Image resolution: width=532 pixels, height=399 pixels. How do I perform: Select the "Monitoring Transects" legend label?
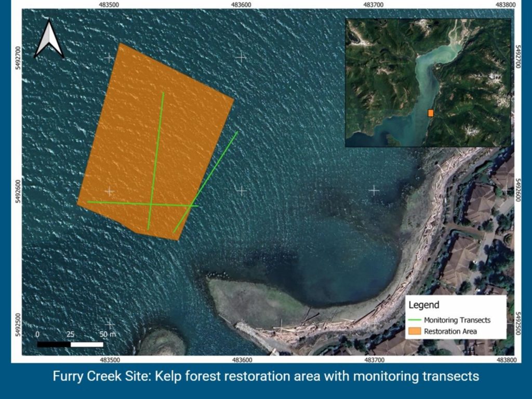pos(457,320)
